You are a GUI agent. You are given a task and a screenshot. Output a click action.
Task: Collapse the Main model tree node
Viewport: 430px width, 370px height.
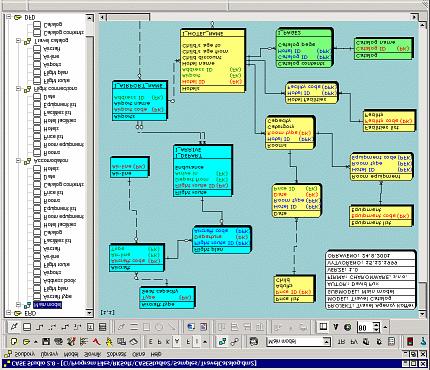pos(19,305)
